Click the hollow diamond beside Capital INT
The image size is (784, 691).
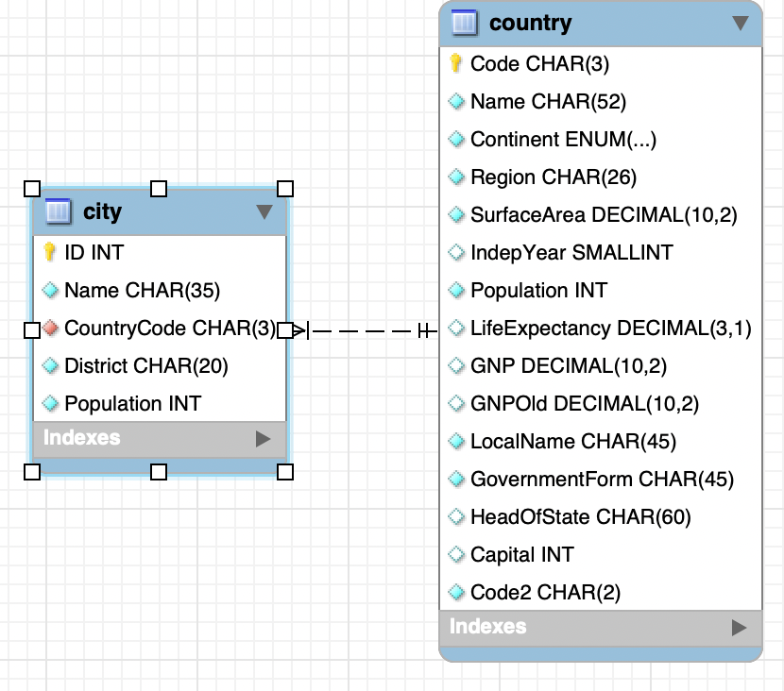456,555
